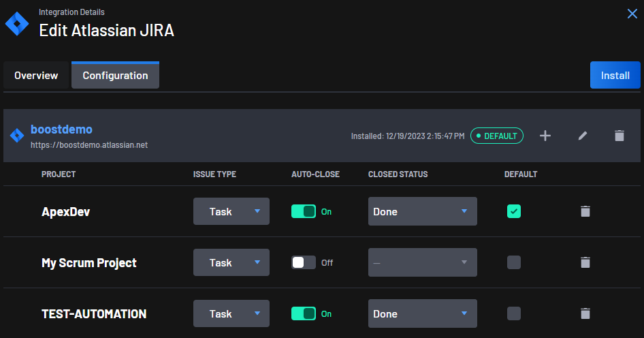Open the ApexDev issue type dropdown
Image resolution: width=644 pixels, height=338 pixels.
[x=231, y=211]
